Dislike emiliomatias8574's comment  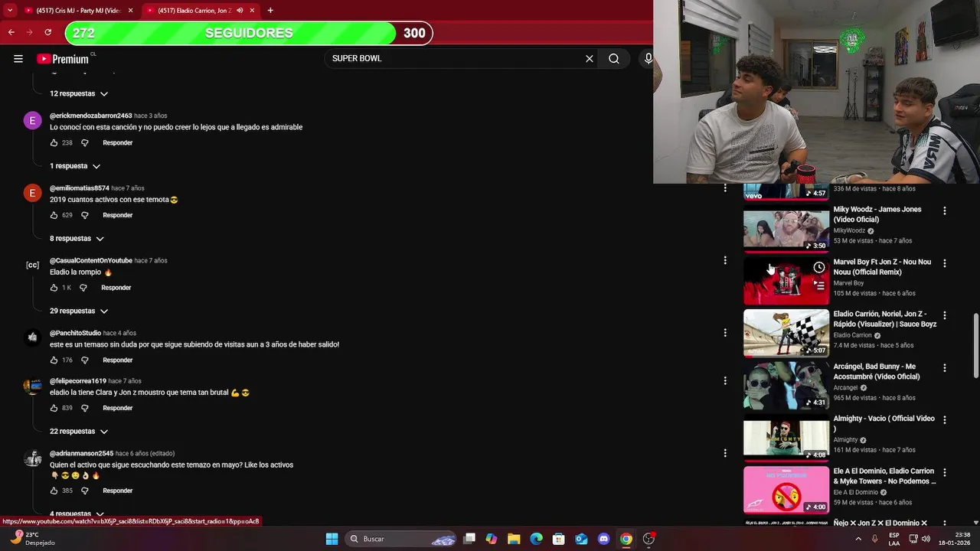[85, 215]
